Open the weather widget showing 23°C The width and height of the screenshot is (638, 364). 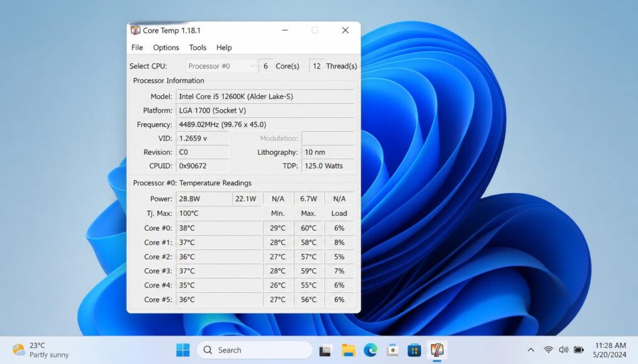(40, 350)
